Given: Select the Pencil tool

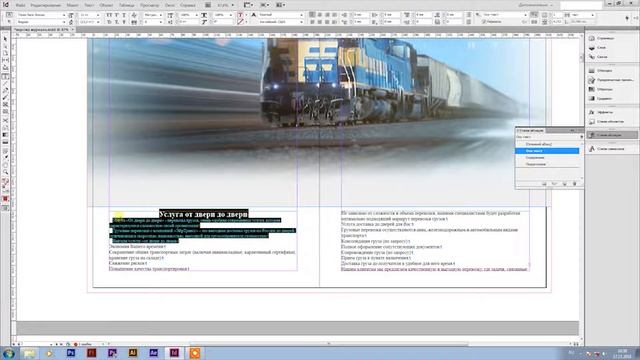Looking at the screenshot, I should coord(5,97).
